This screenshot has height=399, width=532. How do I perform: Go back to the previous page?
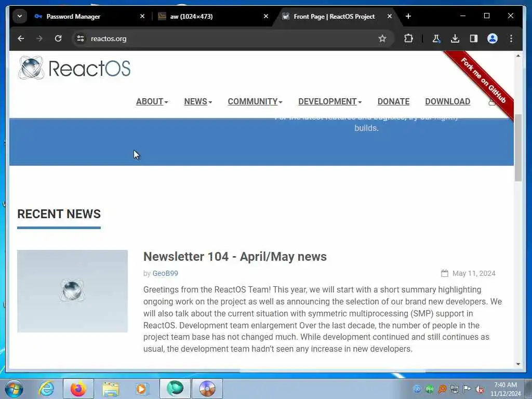21,38
